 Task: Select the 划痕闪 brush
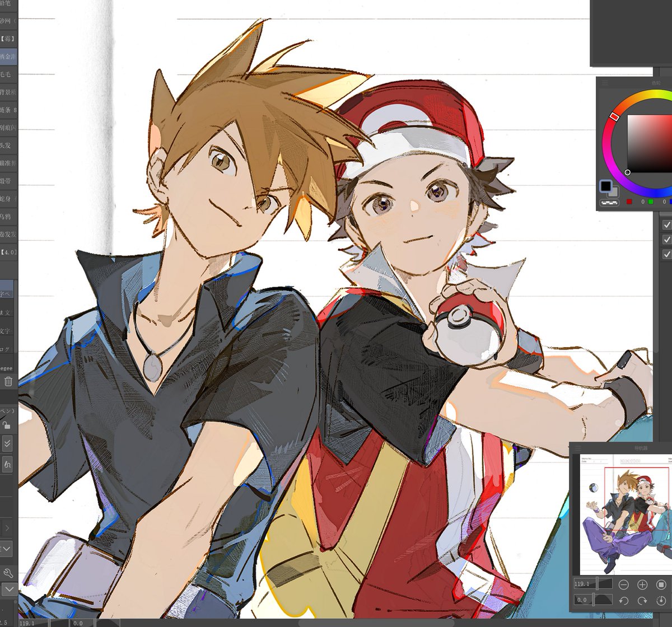[8, 128]
